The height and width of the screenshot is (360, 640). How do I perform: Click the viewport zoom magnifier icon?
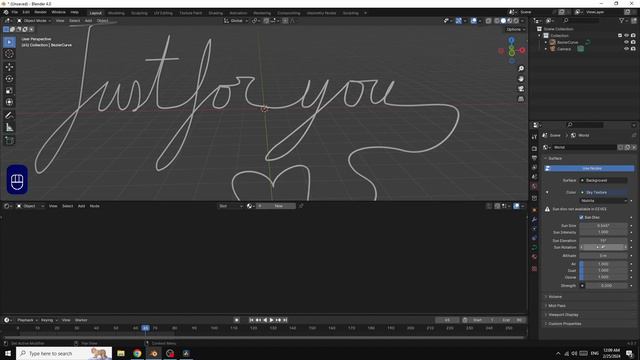[x=521, y=69]
